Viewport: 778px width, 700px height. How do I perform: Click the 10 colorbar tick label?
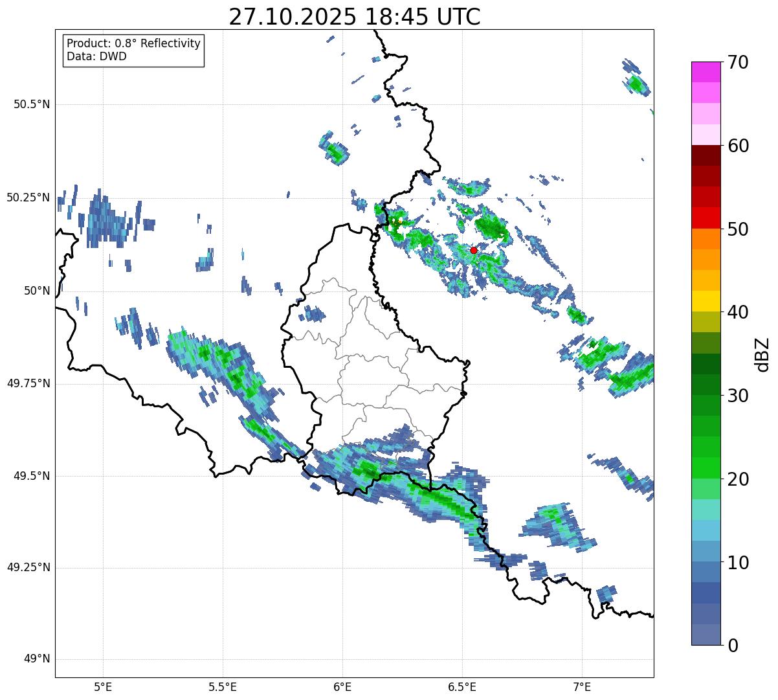738,562
